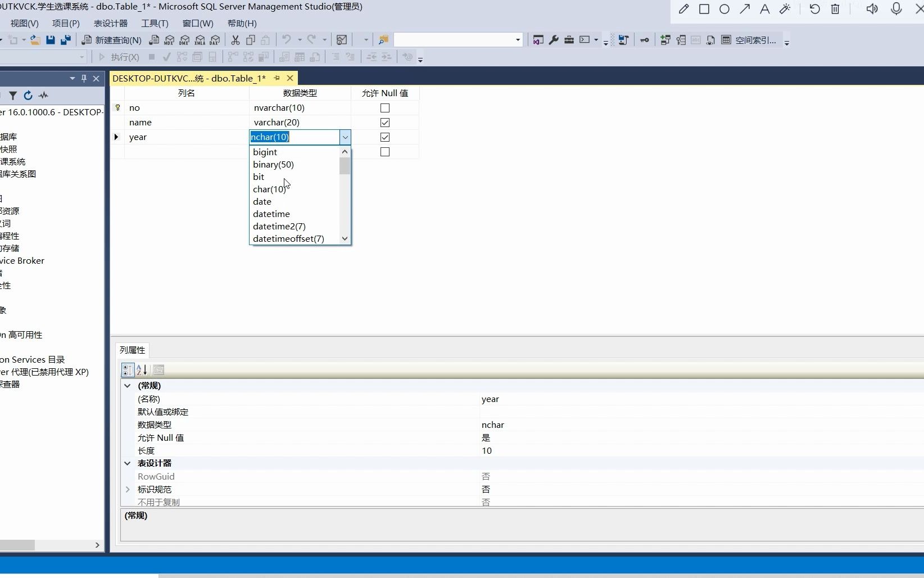924x578 pixels.
Task: Choose datetimeoffset(7) in the type list
Action: (x=295, y=239)
